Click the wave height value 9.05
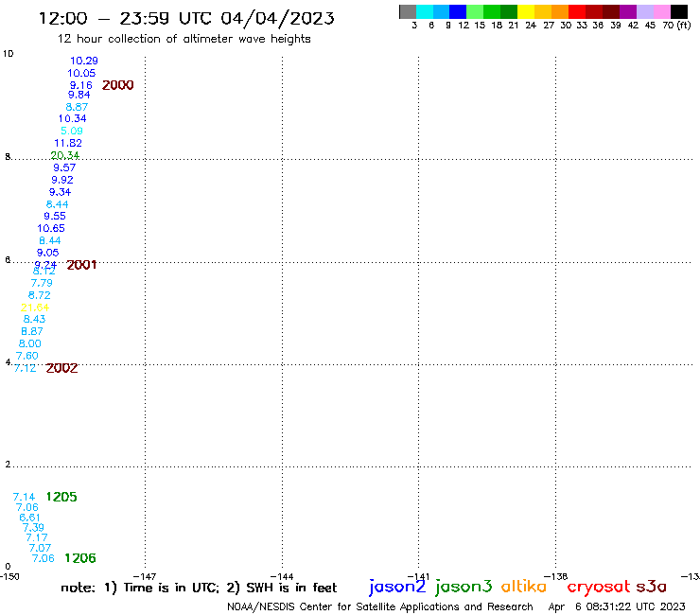The image size is (700, 615). (47, 253)
